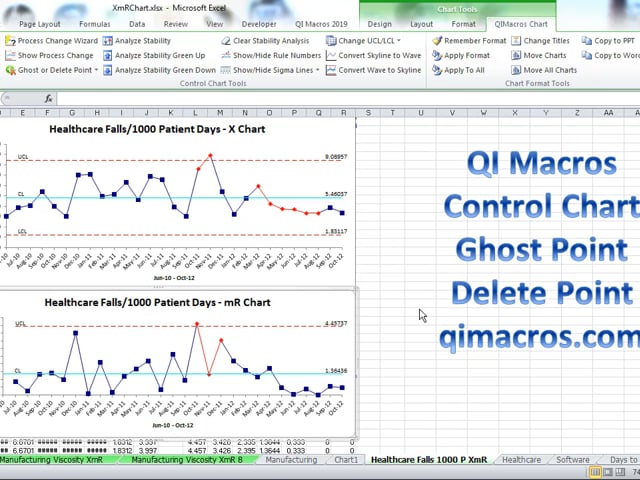Select column V header

(452, 113)
